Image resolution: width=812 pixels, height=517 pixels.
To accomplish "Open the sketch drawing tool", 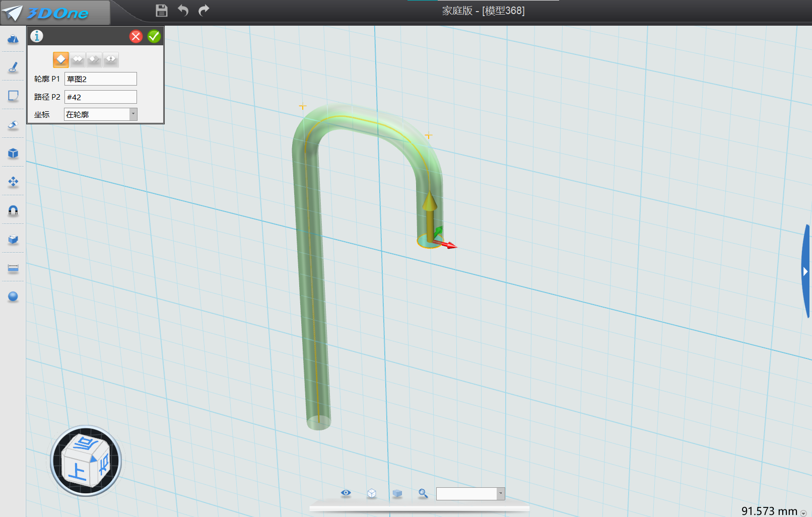I will pos(13,67).
